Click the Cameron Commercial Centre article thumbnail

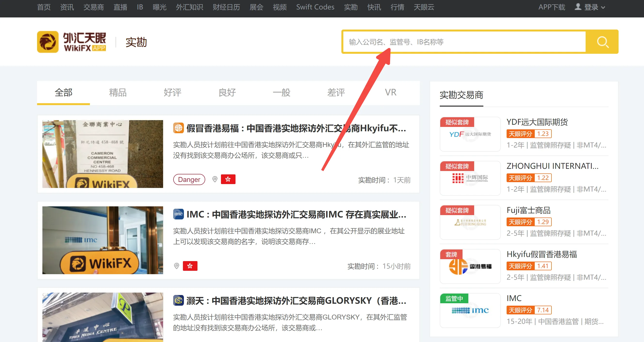103,154
